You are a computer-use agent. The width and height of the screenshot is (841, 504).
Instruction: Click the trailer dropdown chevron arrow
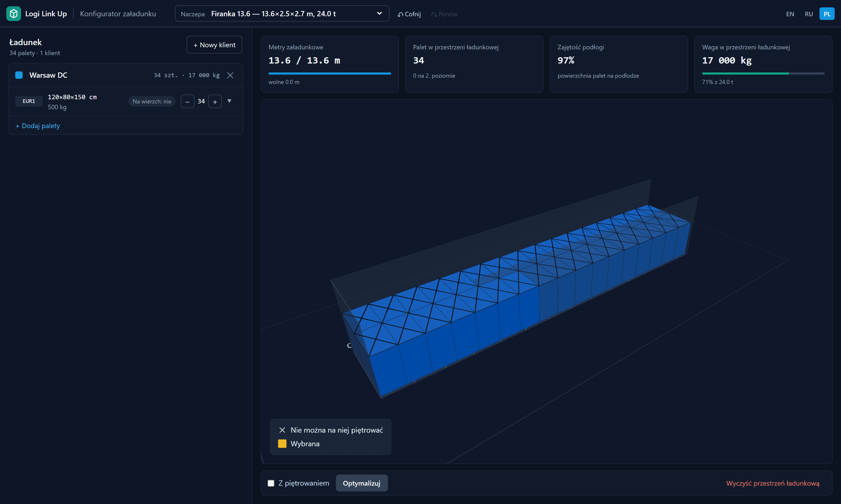pyautogui.click(x=379, y=14)
